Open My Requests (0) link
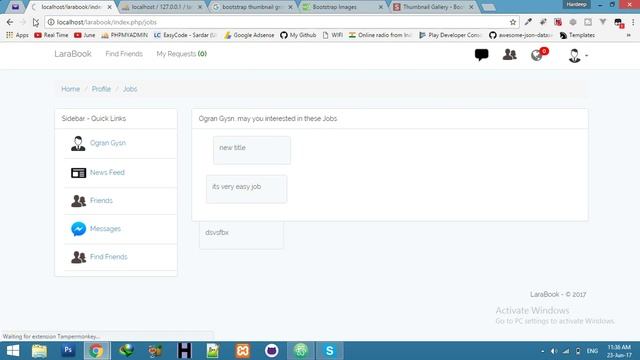Viewport: 640px width, 360px height. 182,54
